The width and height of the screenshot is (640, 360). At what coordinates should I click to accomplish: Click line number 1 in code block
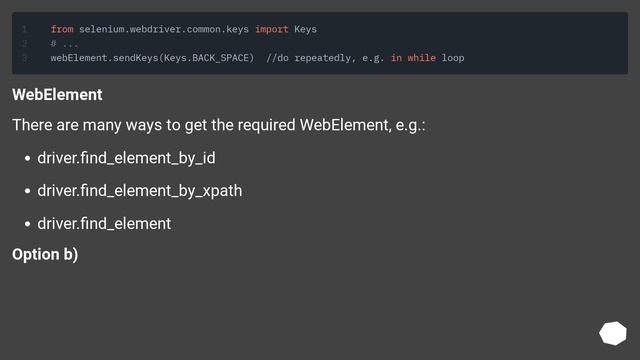coord(24,29)
